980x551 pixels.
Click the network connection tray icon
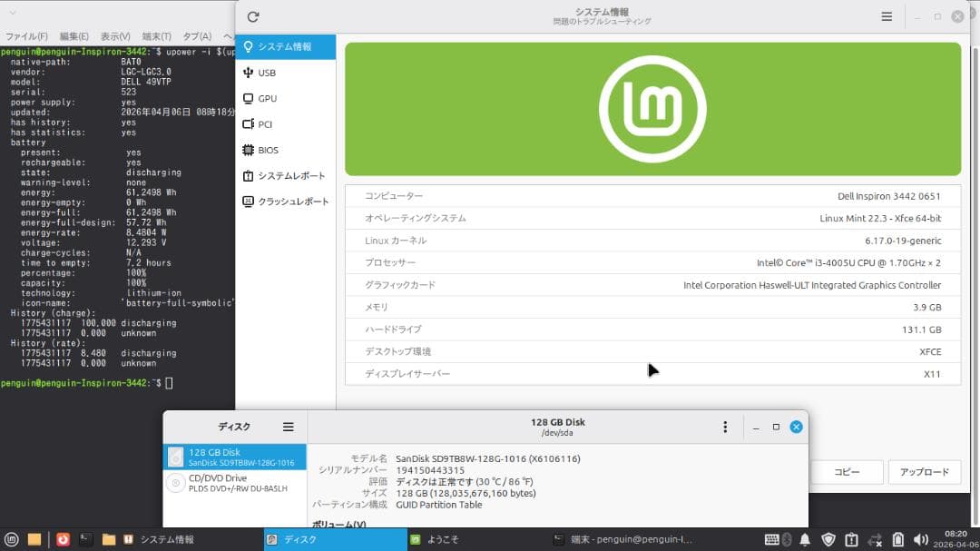[x=875, y=540]
